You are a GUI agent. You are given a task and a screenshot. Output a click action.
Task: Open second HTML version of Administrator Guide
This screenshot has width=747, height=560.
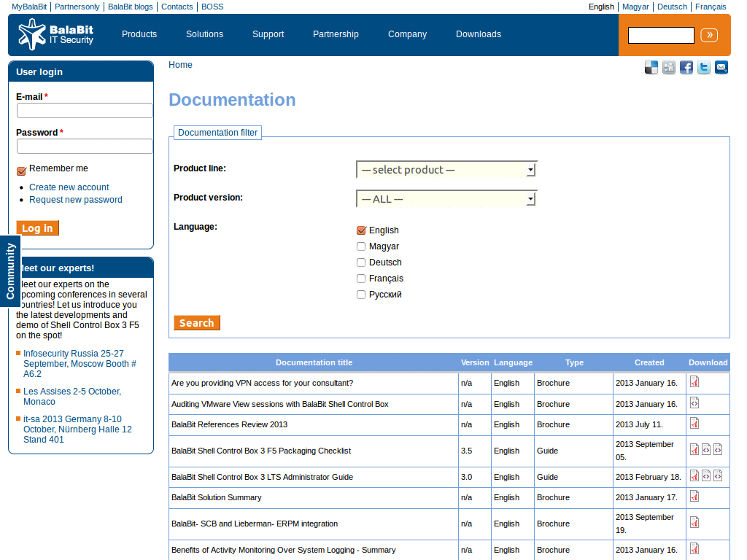718,475
